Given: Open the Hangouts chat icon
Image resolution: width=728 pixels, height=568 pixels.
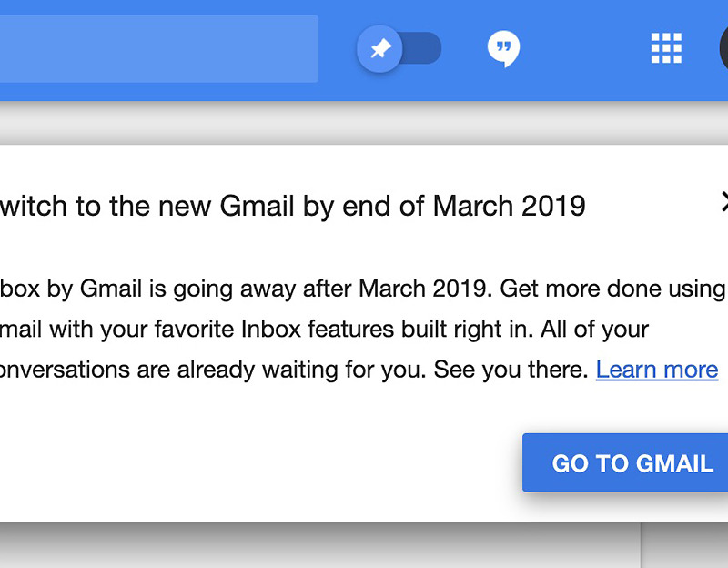Looking at the screenshot, I should coord(503,48).
